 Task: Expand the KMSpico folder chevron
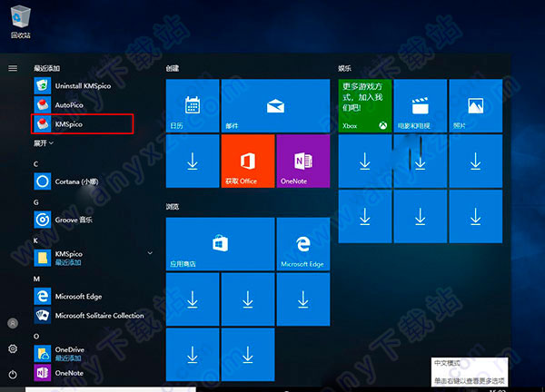[150, 253]
